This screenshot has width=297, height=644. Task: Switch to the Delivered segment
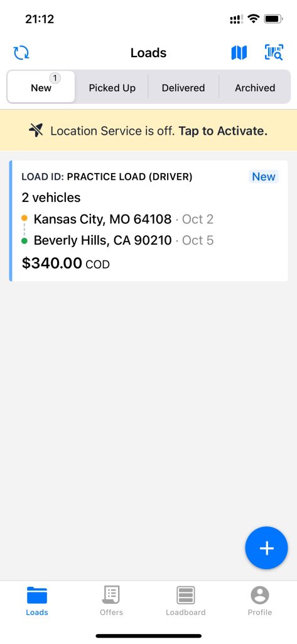coord(183,88)
